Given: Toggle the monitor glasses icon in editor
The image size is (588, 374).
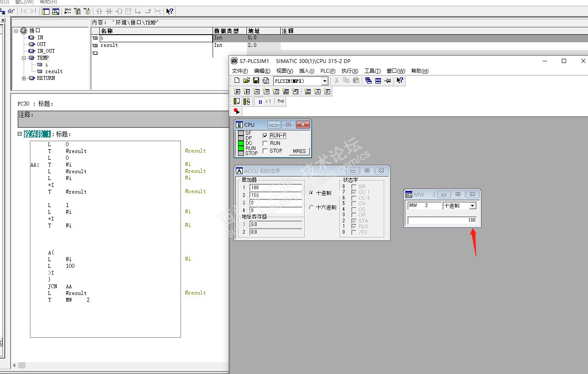Looking at the screenshot, I should point(11,11).
